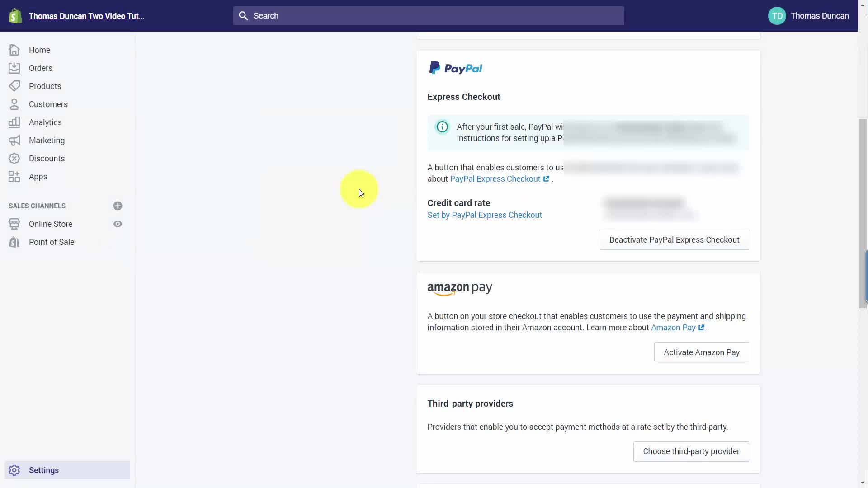Open Settings in the sidebar
868x488 pixels.
pos(67,470)
